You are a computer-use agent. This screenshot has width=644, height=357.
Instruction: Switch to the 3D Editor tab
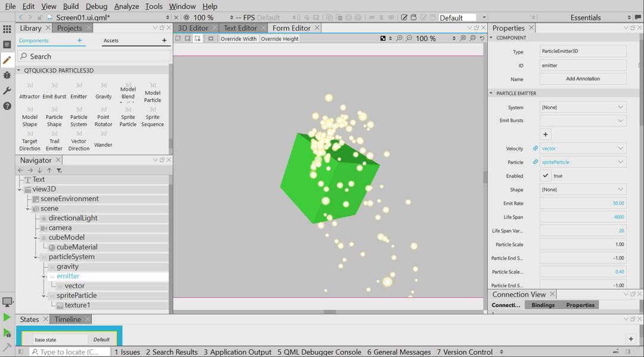[x=193, y=28]
